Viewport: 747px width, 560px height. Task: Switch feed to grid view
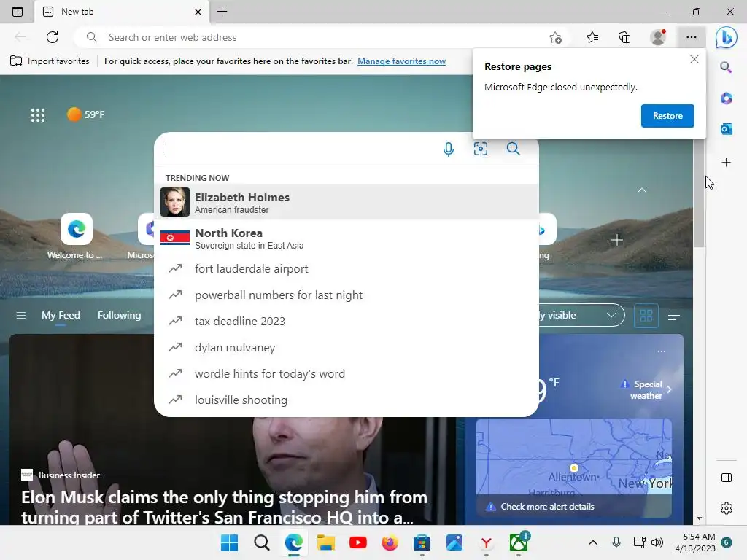pos(646,315)
